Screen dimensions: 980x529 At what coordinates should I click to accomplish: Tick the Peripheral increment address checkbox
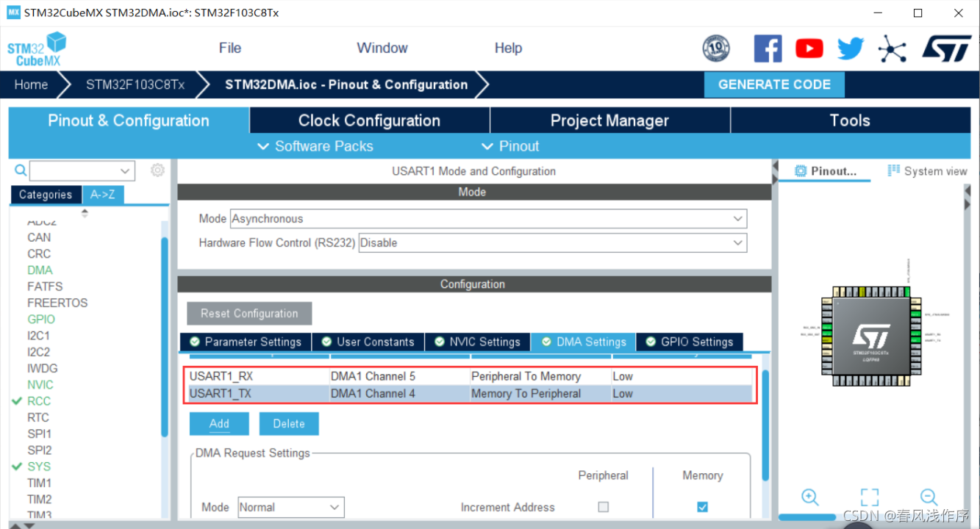[x=604, y=507]
